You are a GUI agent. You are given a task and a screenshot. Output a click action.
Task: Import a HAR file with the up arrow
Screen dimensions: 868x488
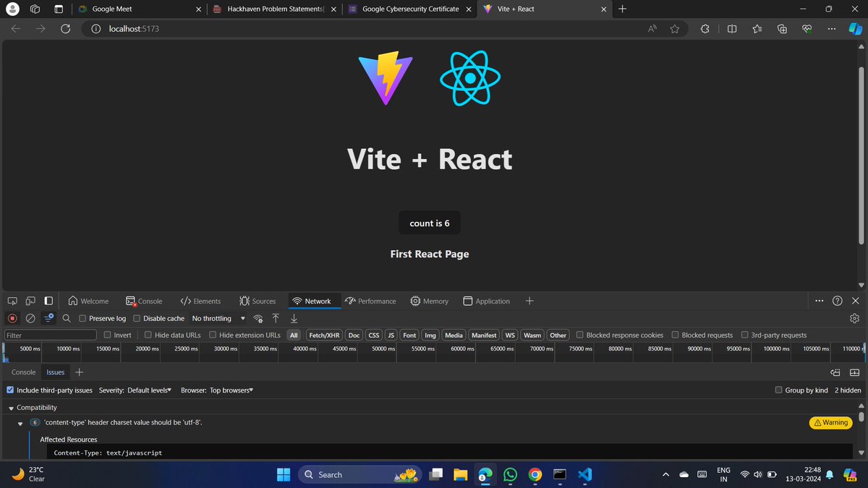click(276, 318)
